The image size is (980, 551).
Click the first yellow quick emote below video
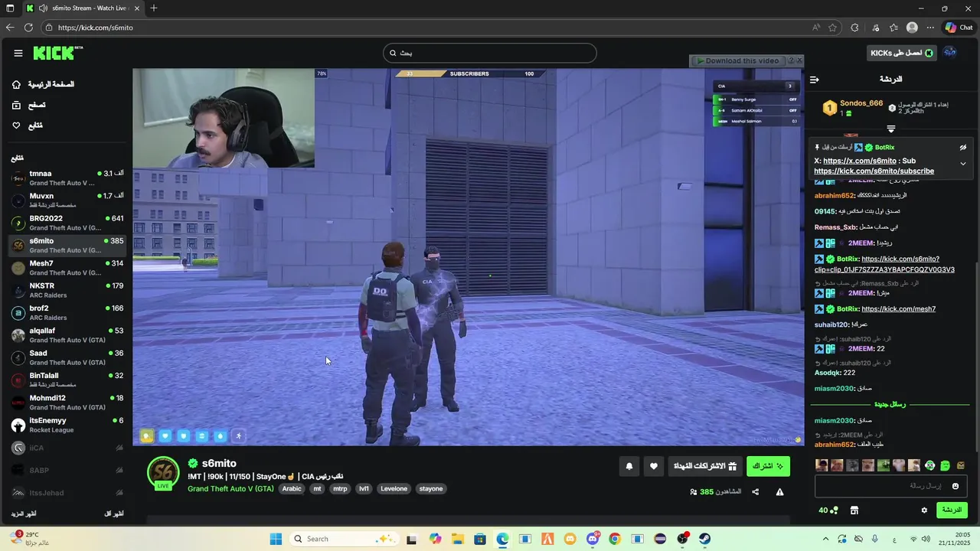pos(146,436)
